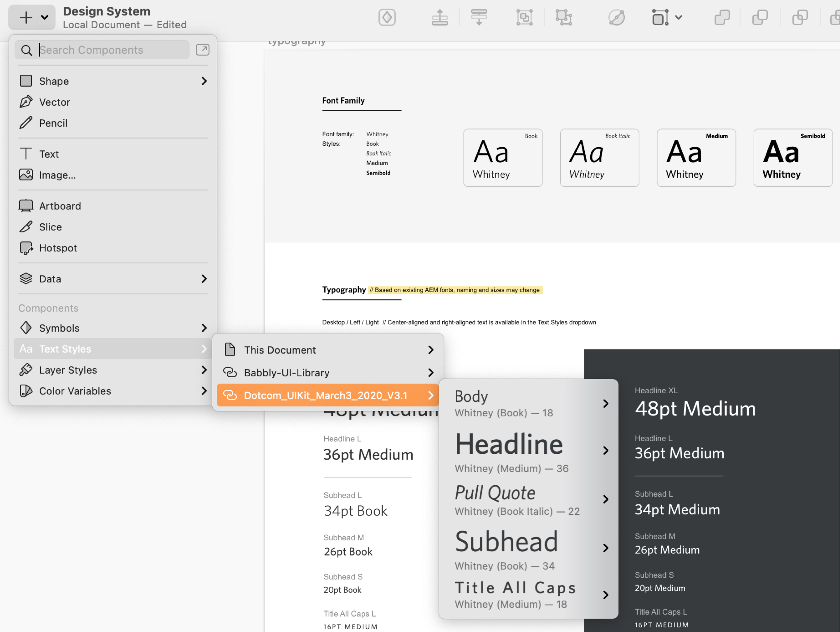Click the Forward arrange toolbar icon

click(440, 18)
